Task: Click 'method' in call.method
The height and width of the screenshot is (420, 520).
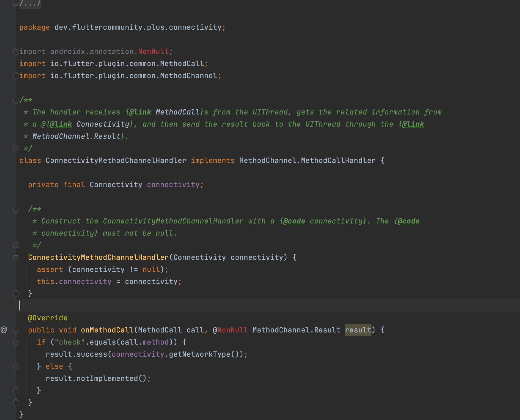Action: pyautogui.click(x=155, y=342)
